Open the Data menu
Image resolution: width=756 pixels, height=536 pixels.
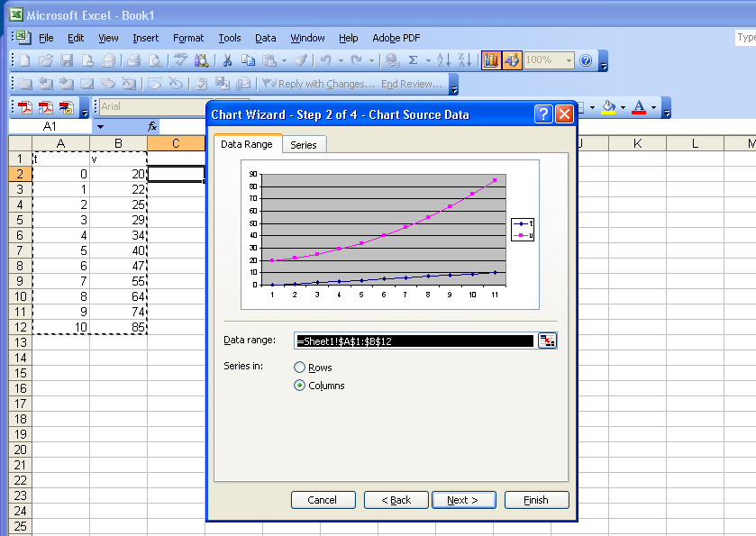265,38
